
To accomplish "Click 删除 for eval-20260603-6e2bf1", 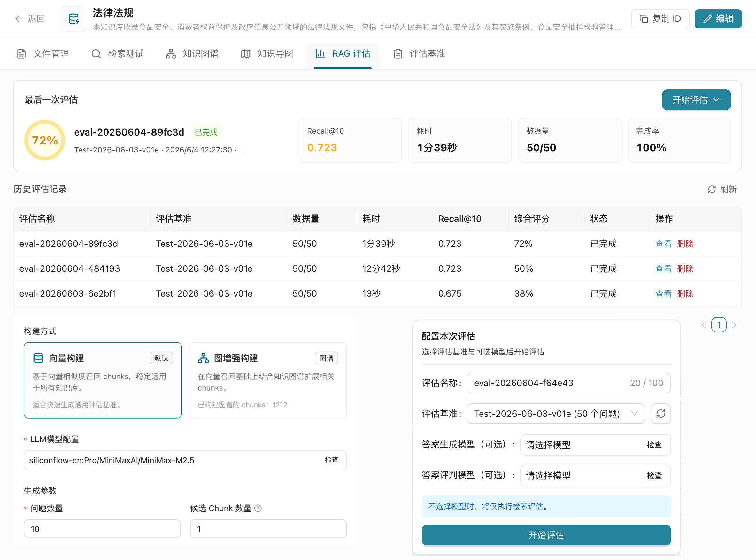I will tap(685, 293).
